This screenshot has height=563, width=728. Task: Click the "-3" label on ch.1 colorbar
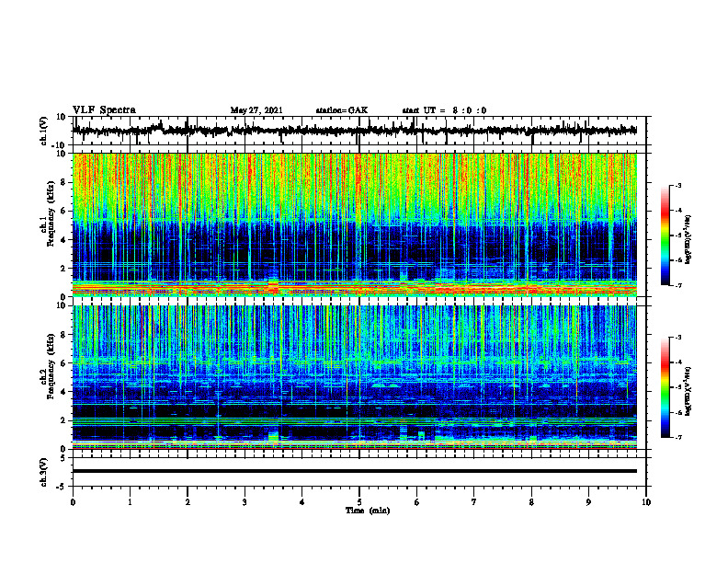(678, 186)
